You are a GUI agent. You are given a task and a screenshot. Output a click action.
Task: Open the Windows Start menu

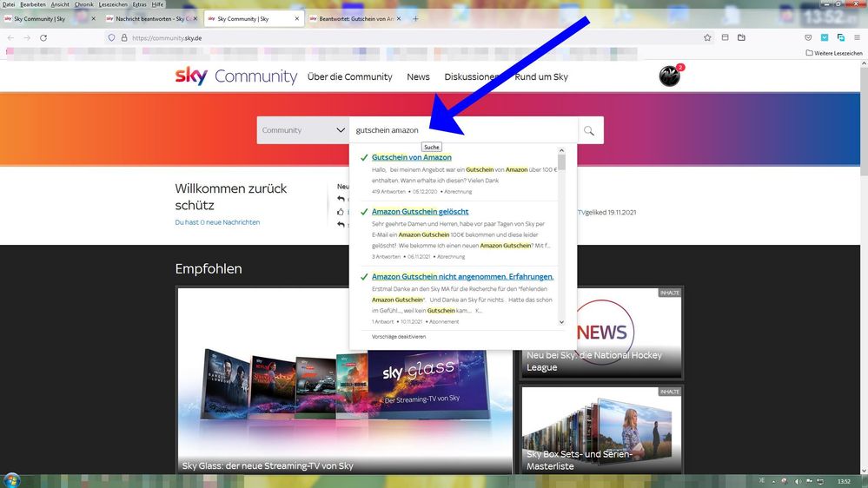tap(10, 480)
